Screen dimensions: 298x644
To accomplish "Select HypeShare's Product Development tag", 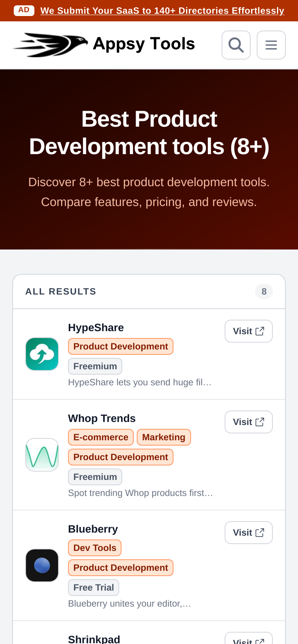I will pyautogui.click(x=121, y=346).
